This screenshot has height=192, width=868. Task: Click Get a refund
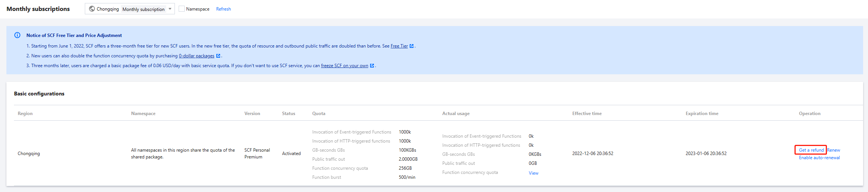811,150
